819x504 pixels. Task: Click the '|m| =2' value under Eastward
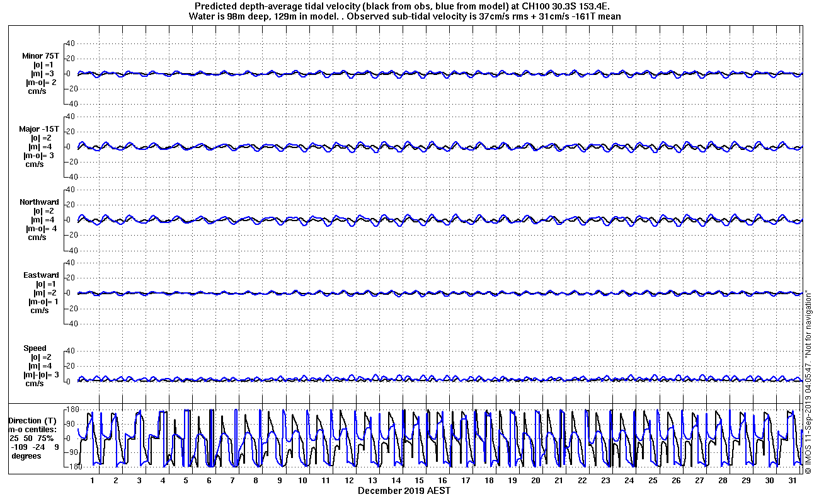point(46,293)
